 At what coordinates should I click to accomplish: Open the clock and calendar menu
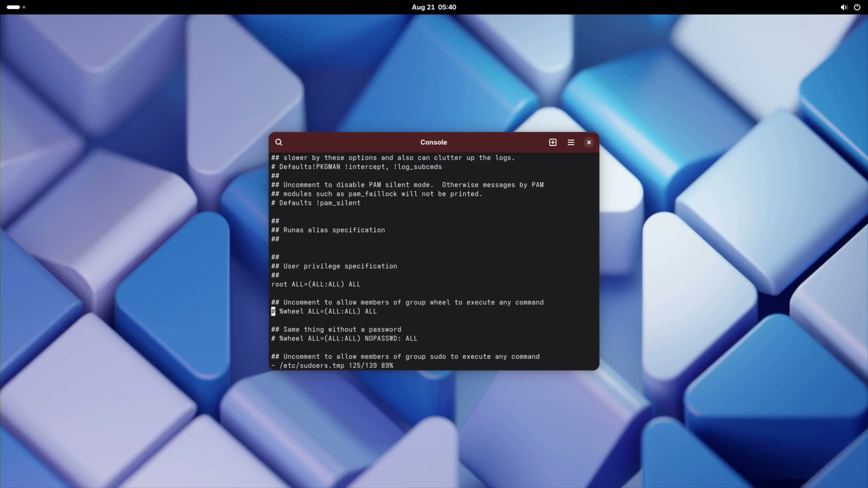(434, 7)
